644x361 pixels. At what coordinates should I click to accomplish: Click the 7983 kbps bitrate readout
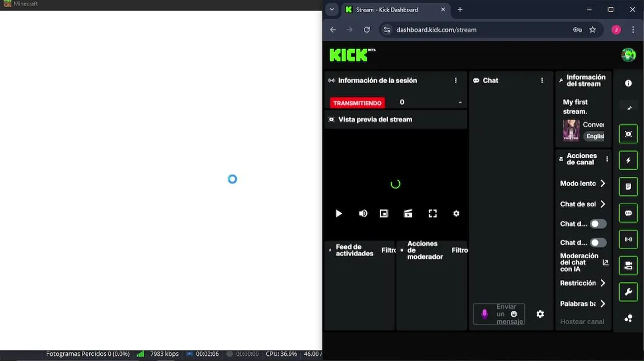(x=165, y=354)
